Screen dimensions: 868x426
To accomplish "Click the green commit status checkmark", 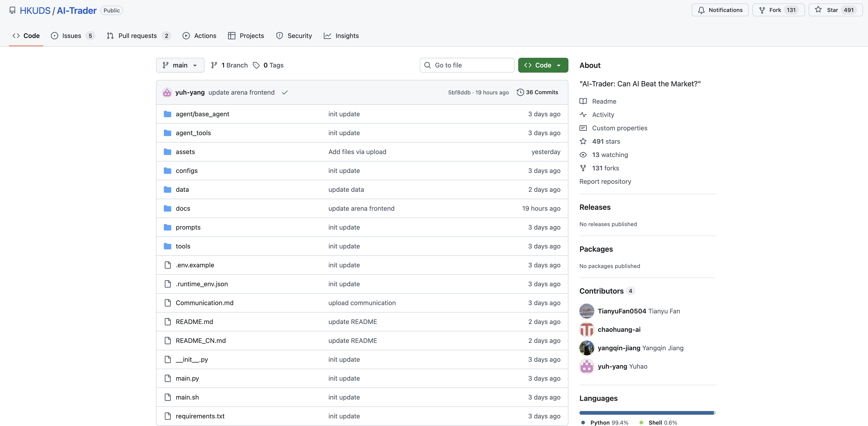I will pyautogui.click(x=285, y=92).
